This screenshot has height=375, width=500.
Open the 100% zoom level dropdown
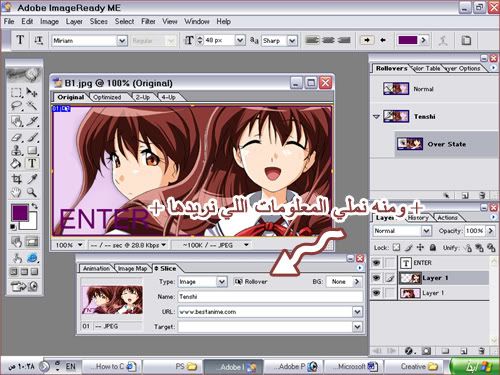pyautogui.click(x=80, y=245)
